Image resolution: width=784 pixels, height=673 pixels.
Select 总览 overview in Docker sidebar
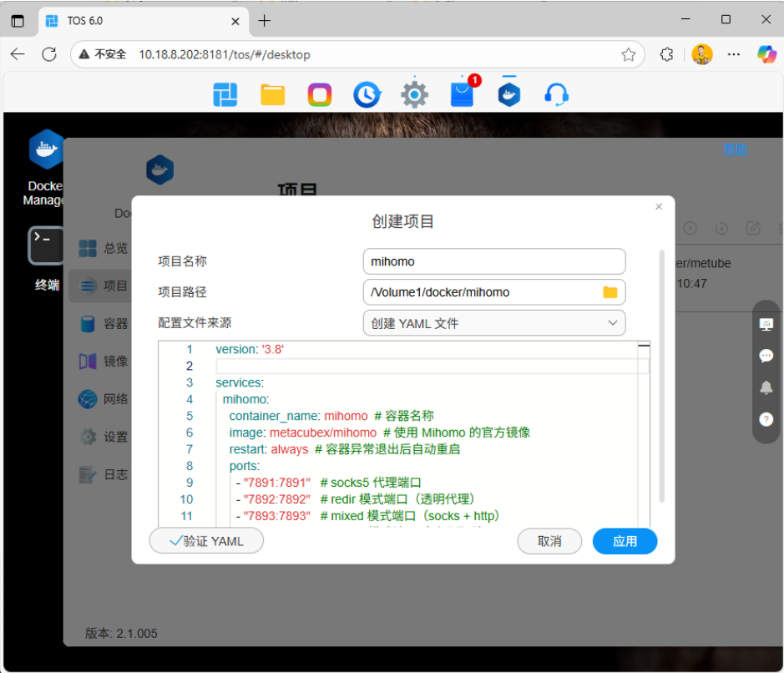(x=103, y=248)
